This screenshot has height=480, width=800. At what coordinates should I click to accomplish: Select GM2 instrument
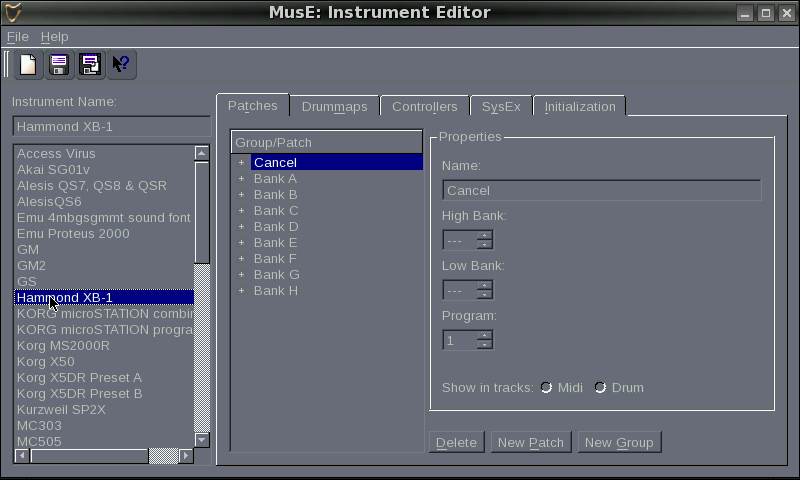click(x=104, y=265)
